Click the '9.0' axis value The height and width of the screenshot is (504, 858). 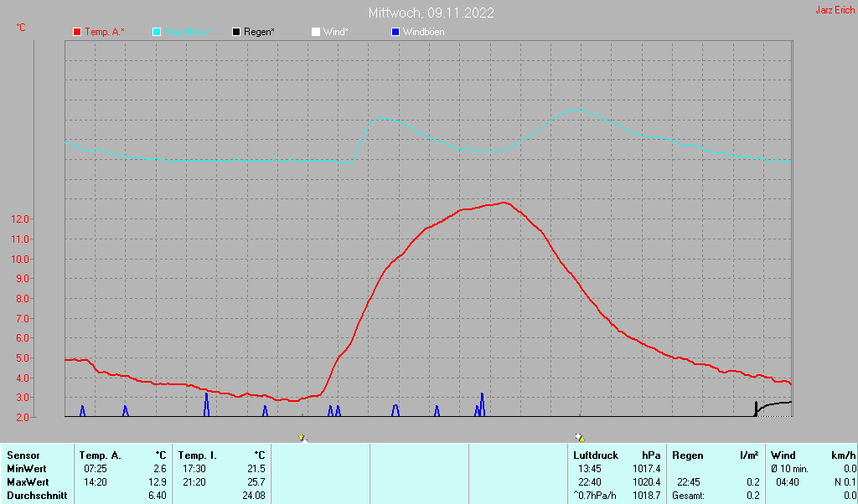pos(22,279)
